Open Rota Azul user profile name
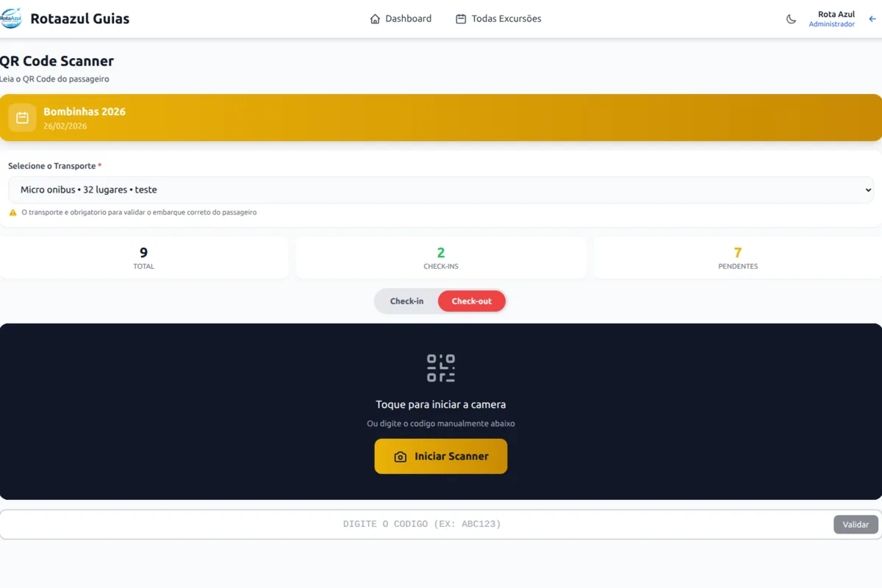The height and width of the screenshot is (588, 882). click(836, 15)
